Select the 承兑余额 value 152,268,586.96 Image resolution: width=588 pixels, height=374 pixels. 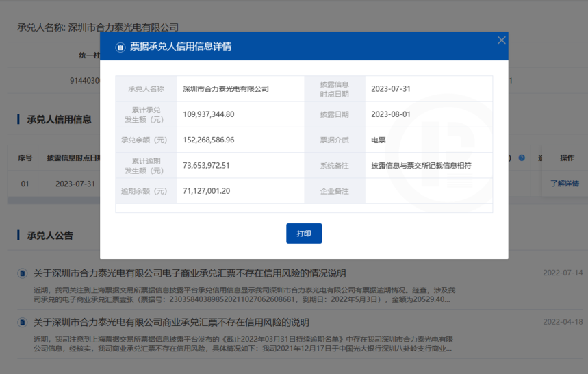tap(209, 140)
